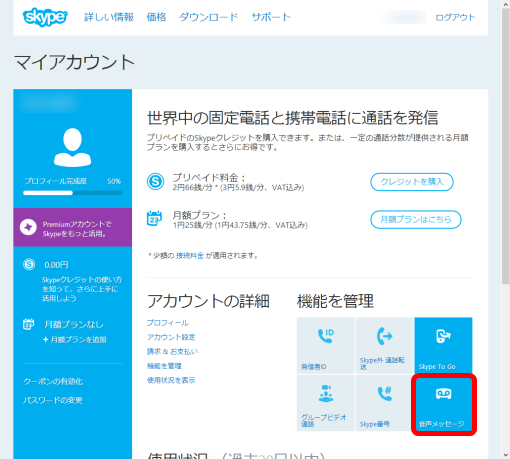Click the プリペイド料金 label
This screenshot has width=510, height=459.
tap(209, 177)
